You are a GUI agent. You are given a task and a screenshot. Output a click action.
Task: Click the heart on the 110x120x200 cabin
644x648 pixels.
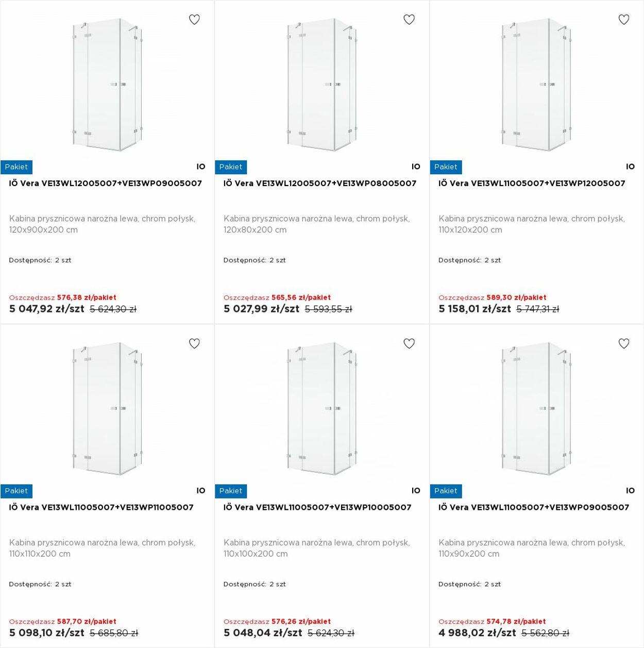(x=624, y=20)
